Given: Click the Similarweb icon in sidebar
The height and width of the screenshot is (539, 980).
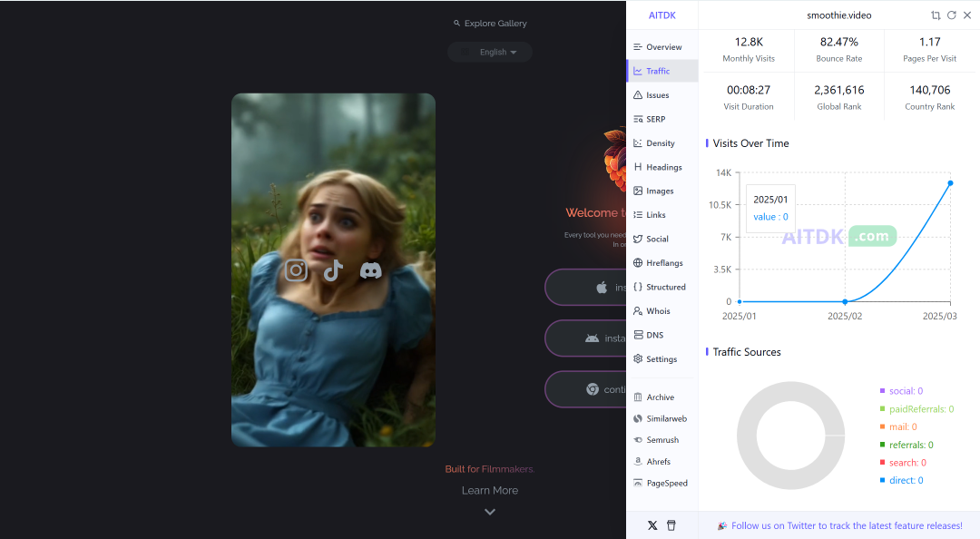Looking at the screenshot, I should tap(638, 418).
